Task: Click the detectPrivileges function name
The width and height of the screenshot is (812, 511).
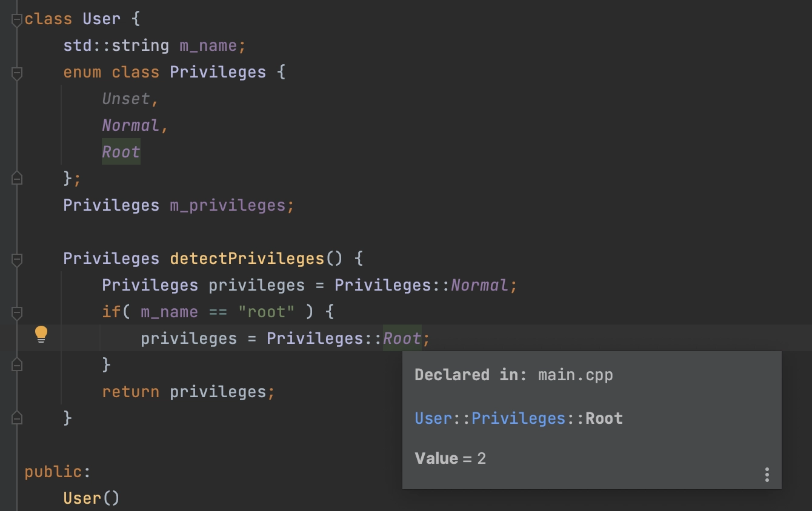Action: click(247, 259)
